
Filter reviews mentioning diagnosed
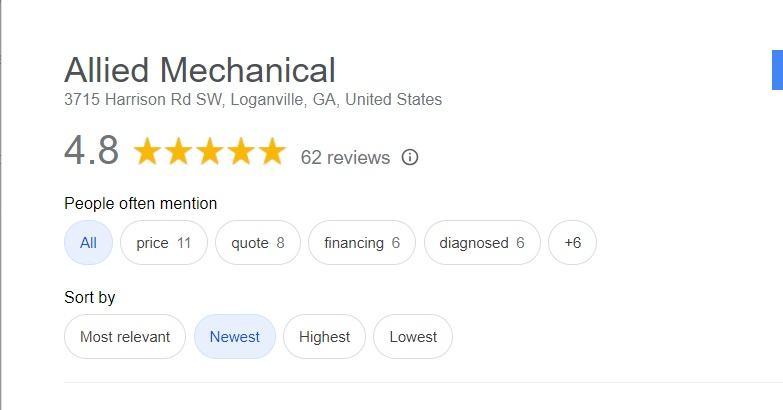coord(482,243)
